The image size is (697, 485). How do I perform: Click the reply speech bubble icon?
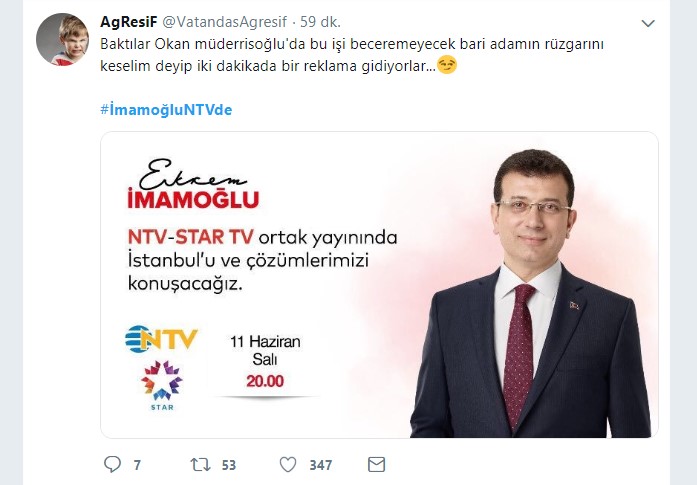pos(112,464)
